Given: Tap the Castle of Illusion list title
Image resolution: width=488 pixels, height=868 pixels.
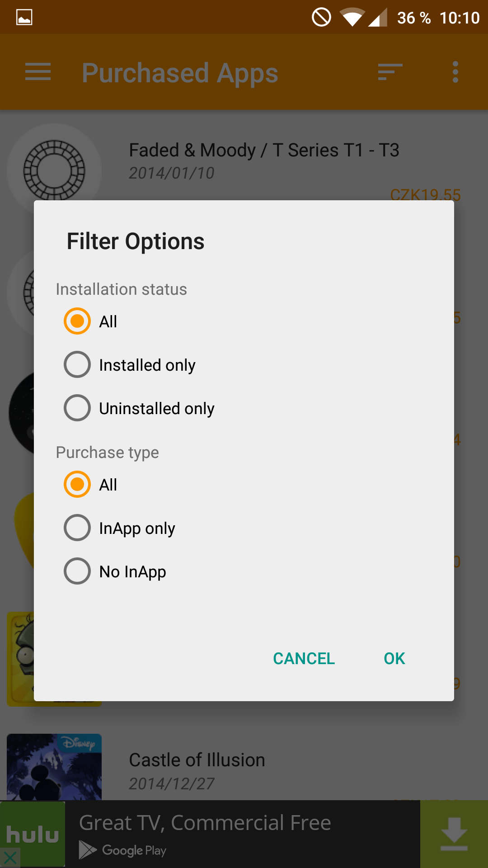Looking at the screenshot, I should 197,760.
